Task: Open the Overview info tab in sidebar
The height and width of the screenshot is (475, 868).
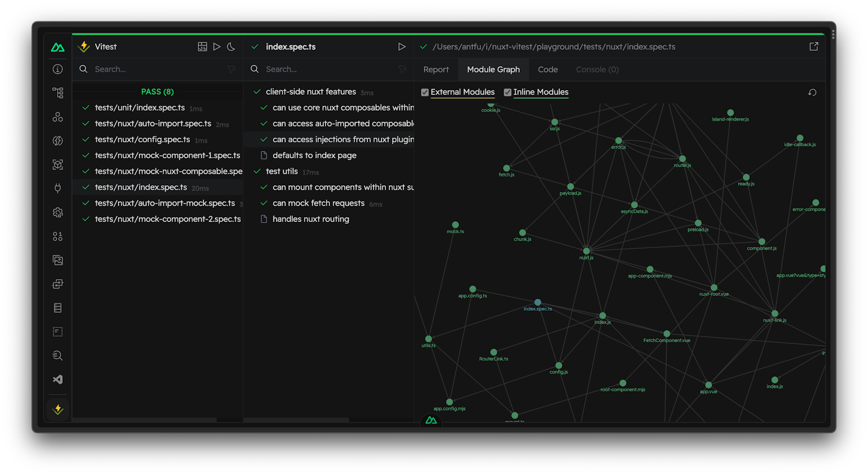Action: (58, 69)
